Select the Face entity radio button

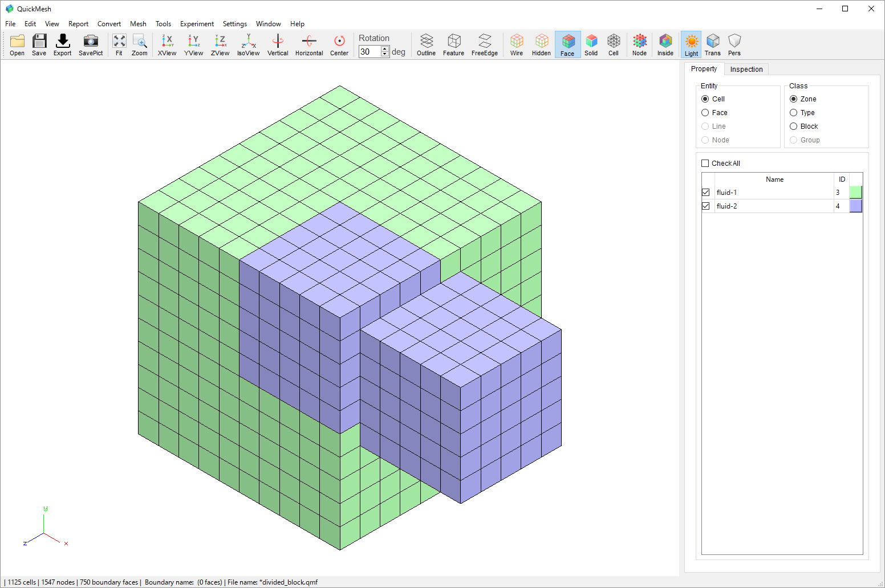[705, 113]
